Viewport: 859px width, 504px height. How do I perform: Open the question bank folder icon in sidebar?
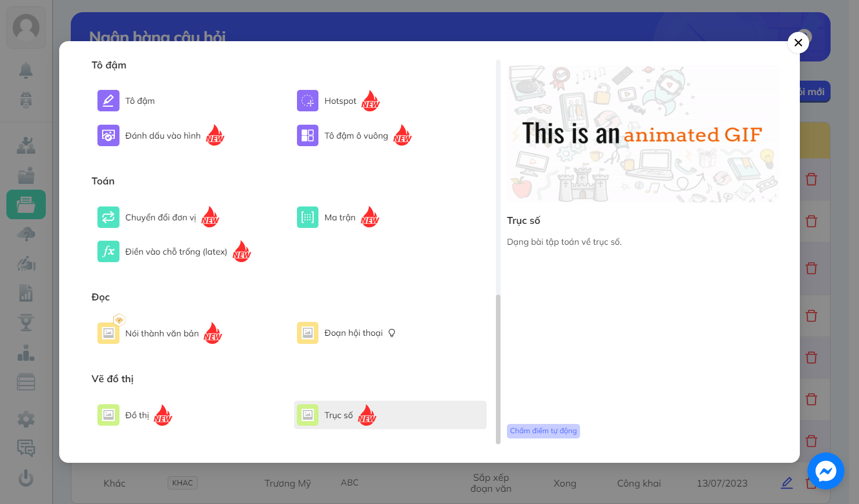coord(26,205)
